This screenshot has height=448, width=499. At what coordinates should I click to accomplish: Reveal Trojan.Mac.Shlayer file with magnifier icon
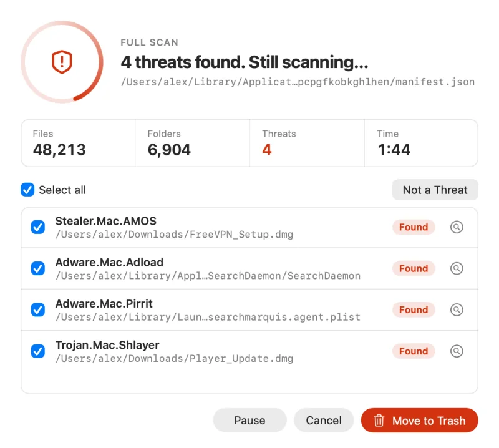pyautogui.click(x=457, y=351)
